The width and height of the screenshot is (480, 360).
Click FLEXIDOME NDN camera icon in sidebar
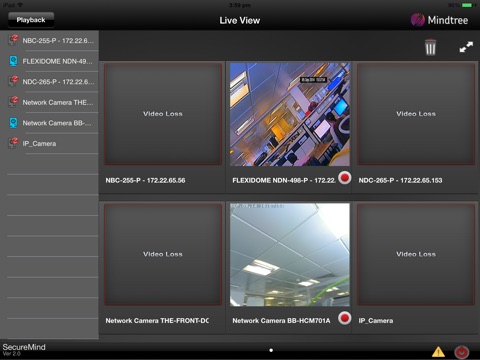tap(13, 61)
